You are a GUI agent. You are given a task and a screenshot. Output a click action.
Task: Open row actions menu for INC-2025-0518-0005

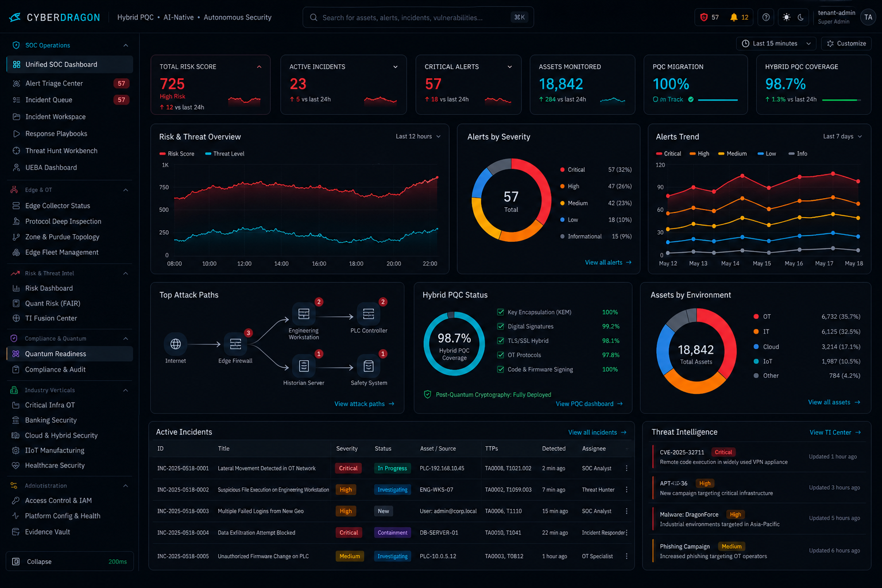click(626, 556)
